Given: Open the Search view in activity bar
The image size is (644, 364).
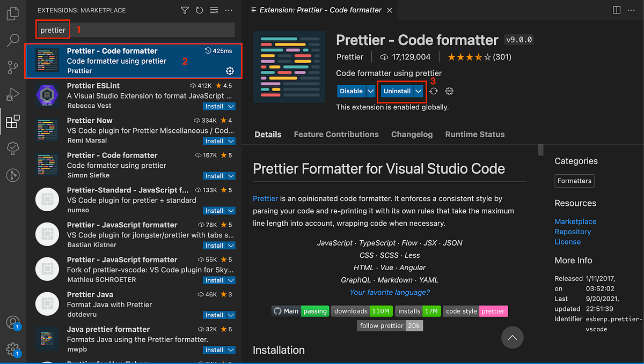Looking at the screenshot, I should (x=12, y=40).
